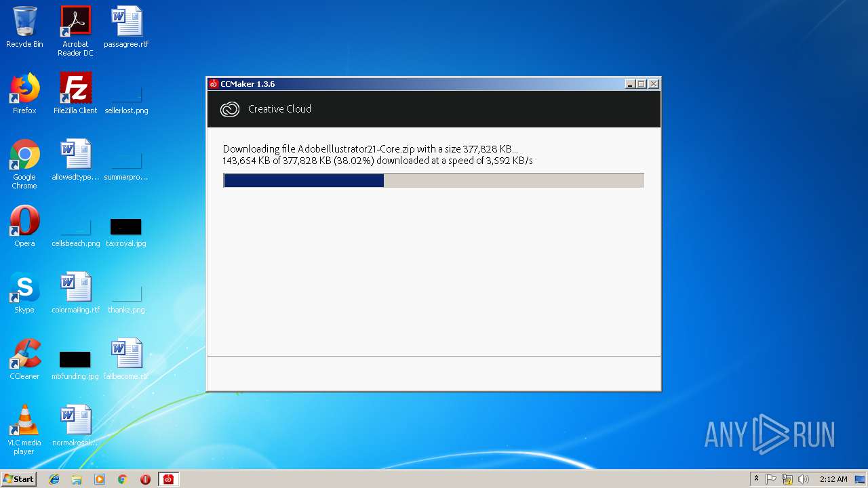Click the Creative Cloud header text
Viewport: 868px width, 488px height.
tap(279, 109)
